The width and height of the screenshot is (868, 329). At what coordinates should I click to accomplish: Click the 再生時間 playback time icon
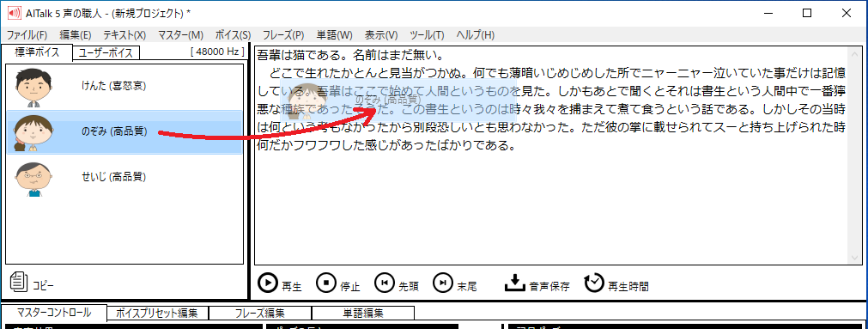pos(594,283)
